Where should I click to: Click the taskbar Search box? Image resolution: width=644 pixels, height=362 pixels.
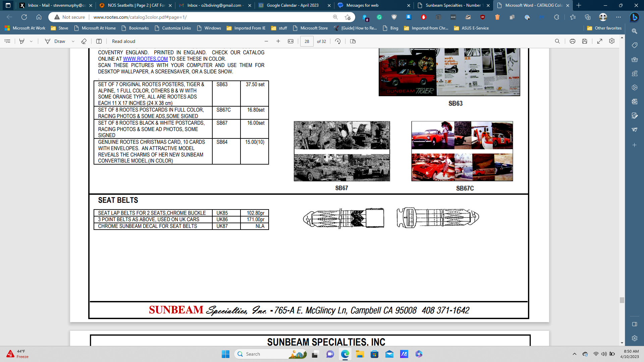coord(271,354)
